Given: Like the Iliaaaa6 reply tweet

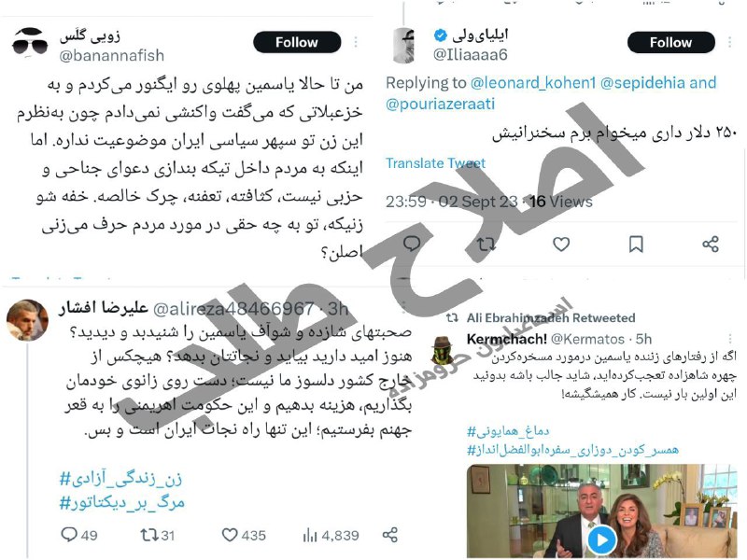Looking at the screenshot, I should pyautogui.click(x=561, y=245).
